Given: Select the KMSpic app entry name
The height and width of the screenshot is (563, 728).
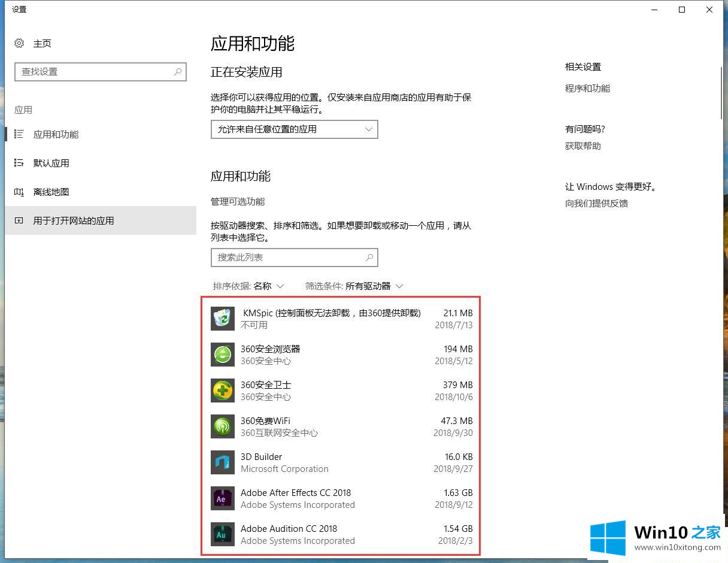Looking at the screenshot, I should click(x=332, y=313).
